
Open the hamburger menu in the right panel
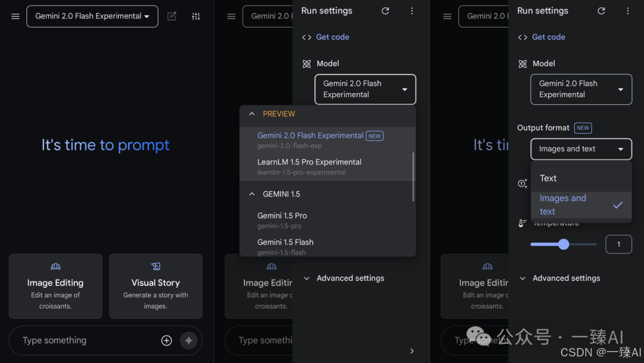(x=447, y=17)
